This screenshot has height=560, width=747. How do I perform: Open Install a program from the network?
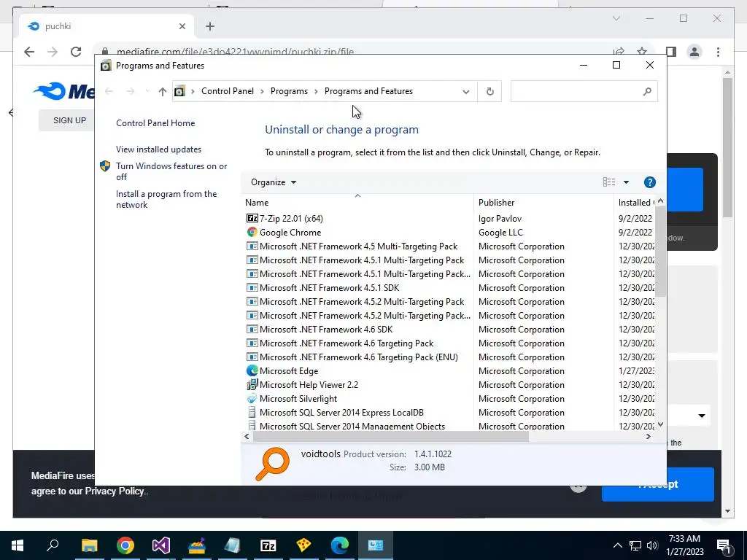(x=166, y=200)
